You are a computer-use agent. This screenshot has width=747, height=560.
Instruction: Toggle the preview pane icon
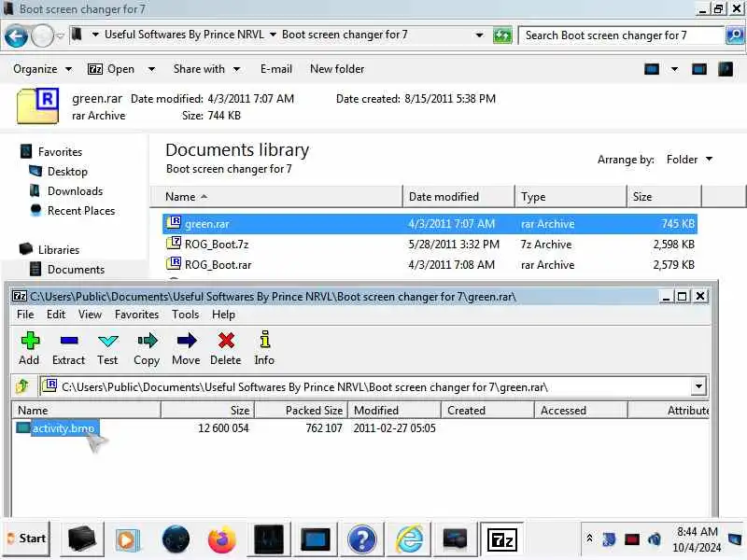click(698, 69)
